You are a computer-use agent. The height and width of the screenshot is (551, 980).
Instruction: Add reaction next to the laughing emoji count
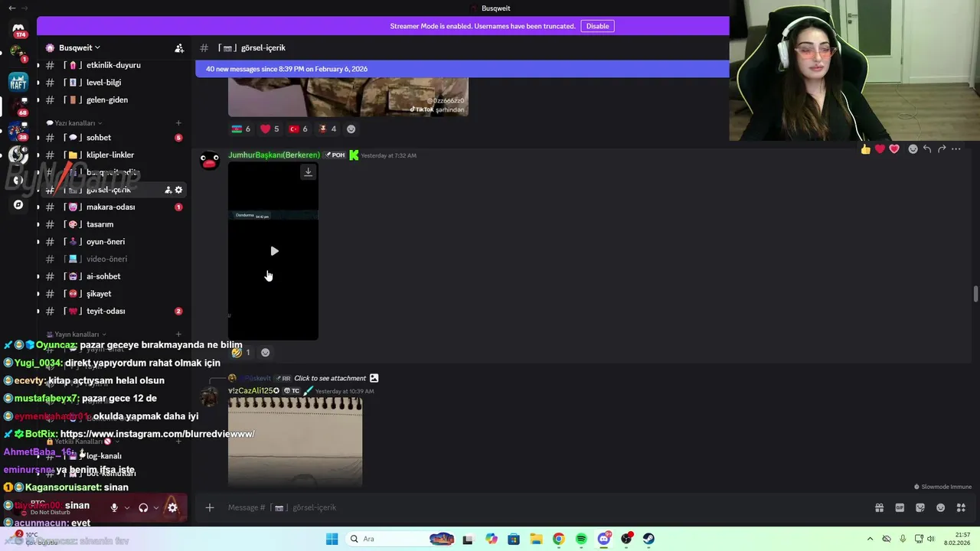(265, 353)
